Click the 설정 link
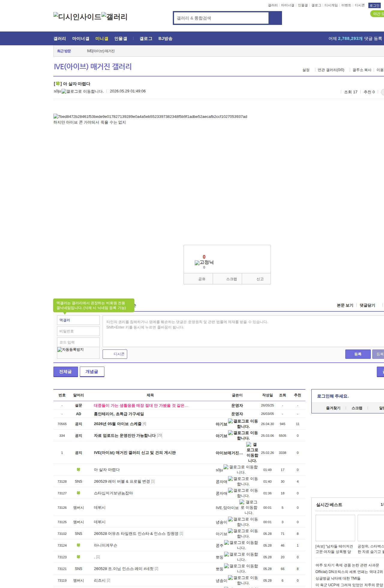 [306, 70]
